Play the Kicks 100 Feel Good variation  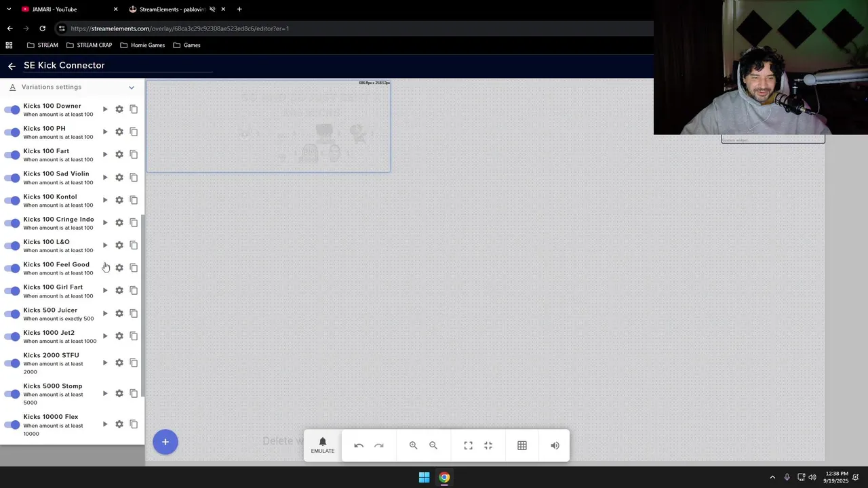(105, 268)
